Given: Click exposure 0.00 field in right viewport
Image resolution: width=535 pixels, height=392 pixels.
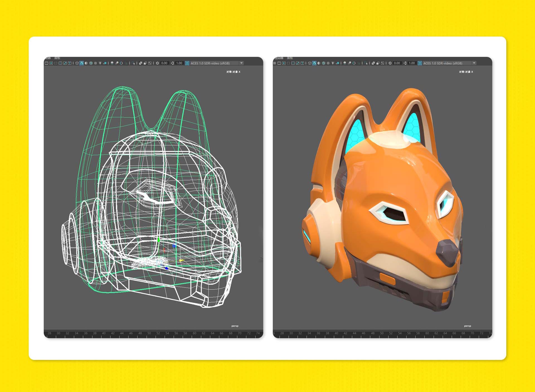Looking at the screenshot, I should coord(397,63).
